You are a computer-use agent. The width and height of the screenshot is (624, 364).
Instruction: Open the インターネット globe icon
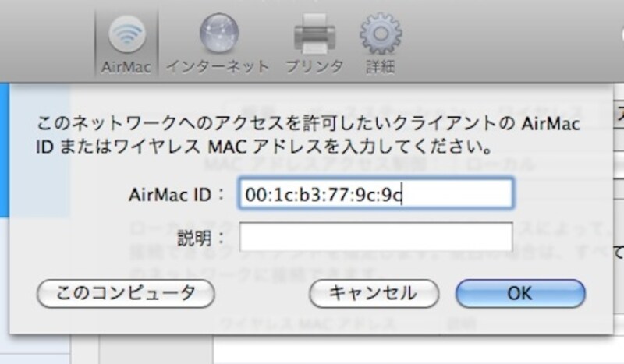(x=218, y=44)
